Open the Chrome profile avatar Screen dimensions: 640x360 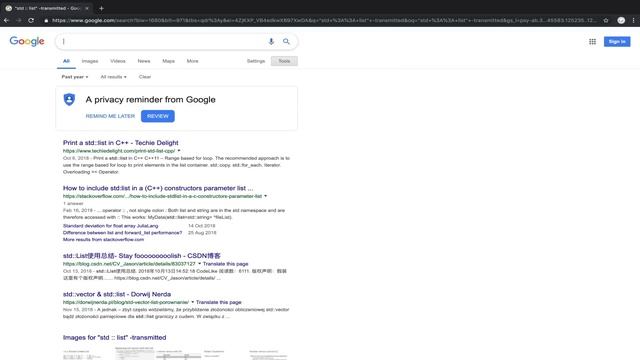[621, 20]
